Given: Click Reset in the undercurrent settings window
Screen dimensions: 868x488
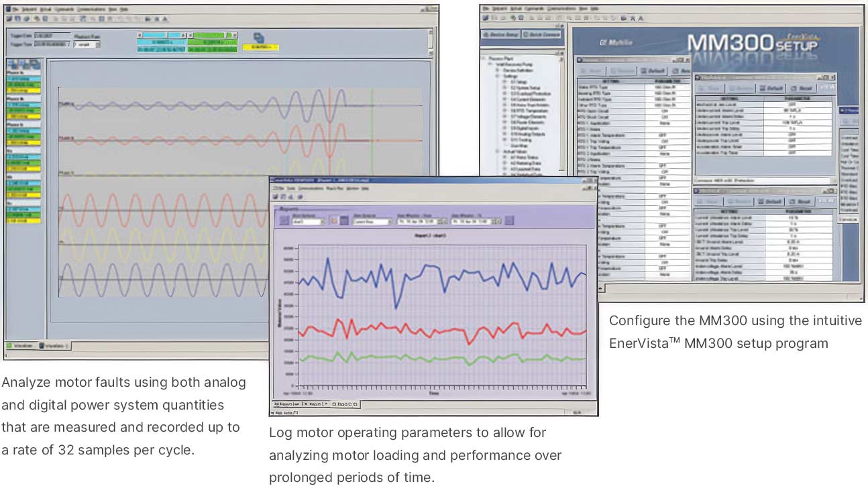Looking at the screenshot, I should coord(802,88).
